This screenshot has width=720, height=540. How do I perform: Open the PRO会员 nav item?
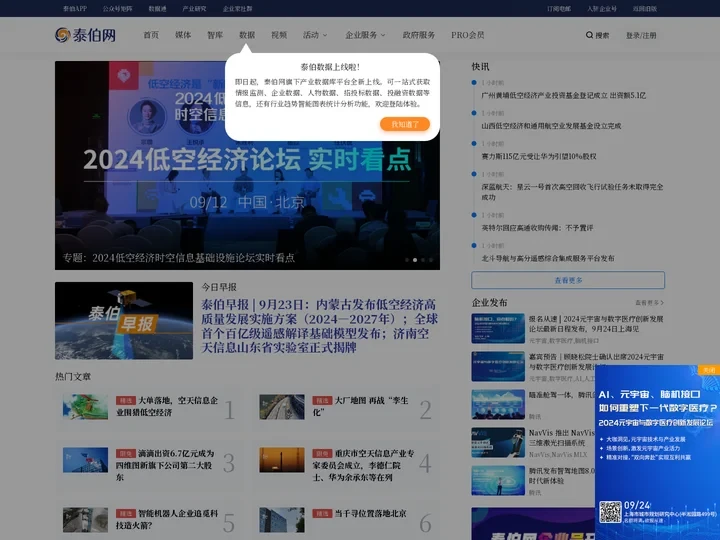pyautogui.click(x=467, y=35)
